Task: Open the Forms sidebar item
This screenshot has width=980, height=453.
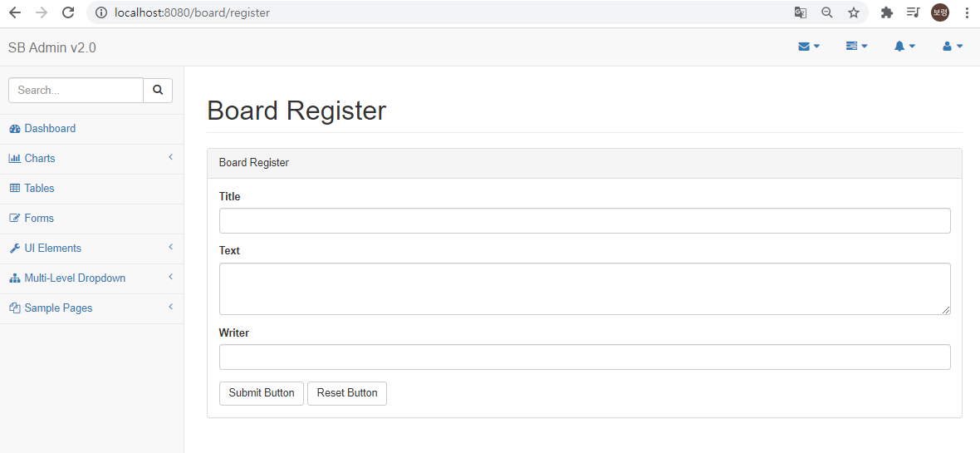Action: coord(92,219)
